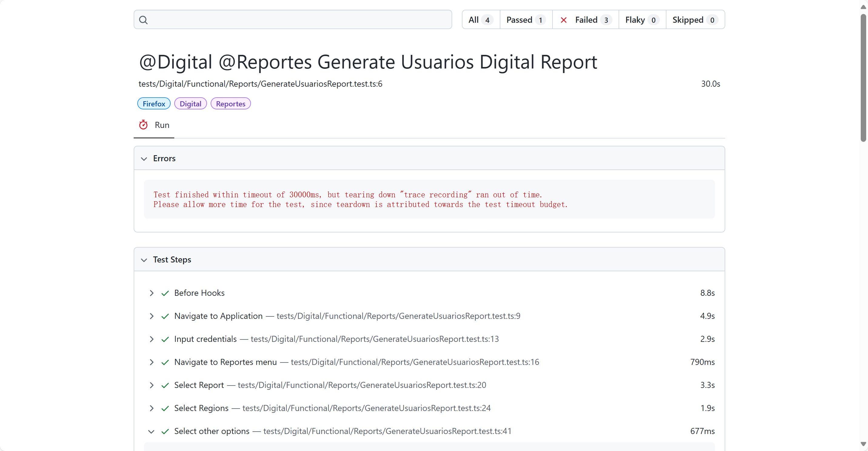The width and height of the screenshot is (868, 451).
Task: Click the red X icon on Failed filter
Action: (563, 20)
